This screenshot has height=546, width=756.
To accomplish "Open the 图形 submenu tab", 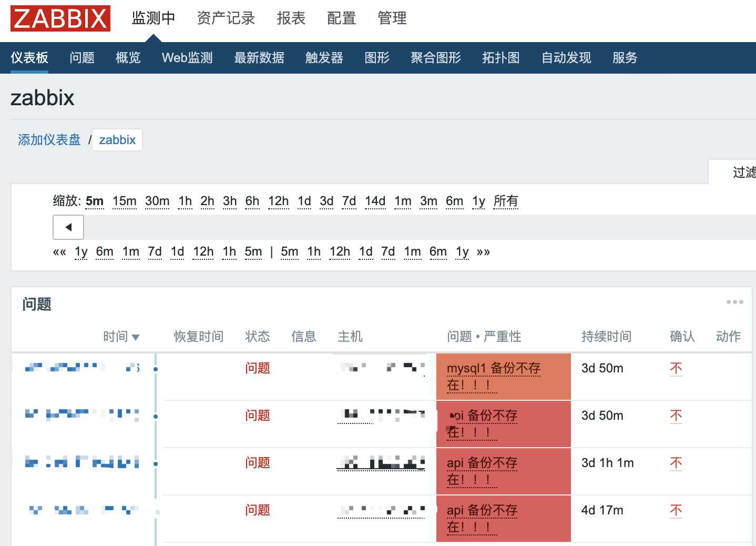I will click(x=377, y=57).
